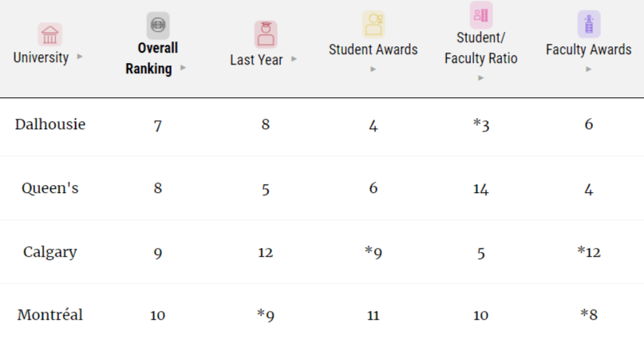The width and height of the screenshot is (644, 346).
Task: Expand the Last Year sort arrow
Action: point(294,59)
